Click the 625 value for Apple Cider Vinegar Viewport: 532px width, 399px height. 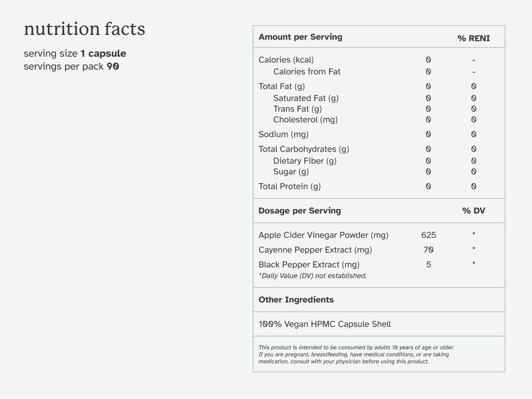pyautogui.click(x=429, y=235)
